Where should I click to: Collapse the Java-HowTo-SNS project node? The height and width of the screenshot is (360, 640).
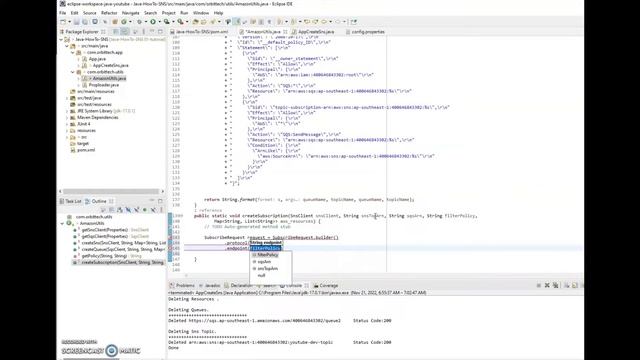point(61,40)
